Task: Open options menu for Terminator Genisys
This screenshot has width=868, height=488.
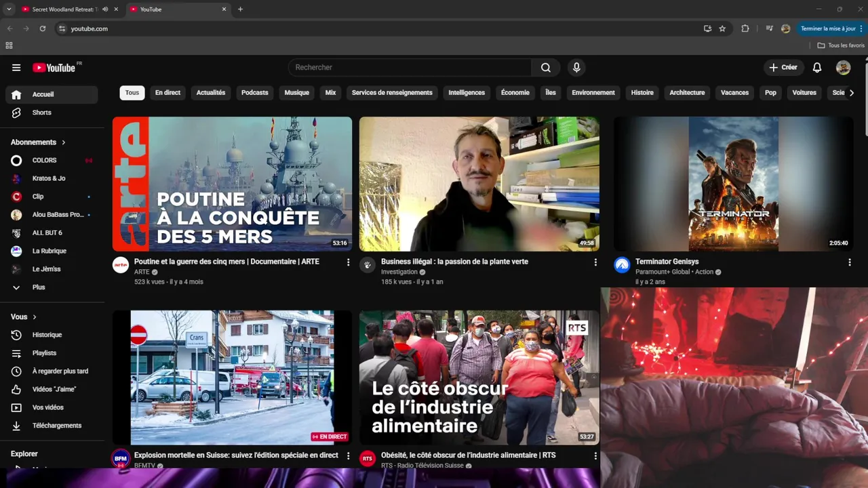Action: coord(849,262)
